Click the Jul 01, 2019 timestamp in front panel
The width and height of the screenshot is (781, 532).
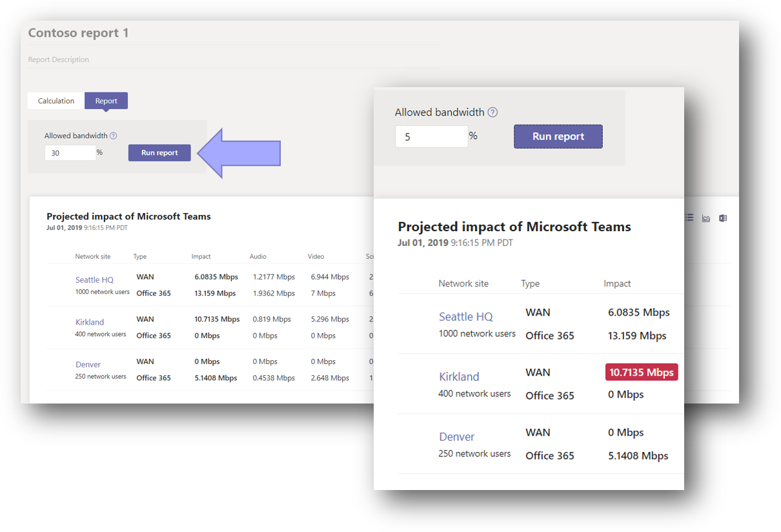[x=455, y=243]
